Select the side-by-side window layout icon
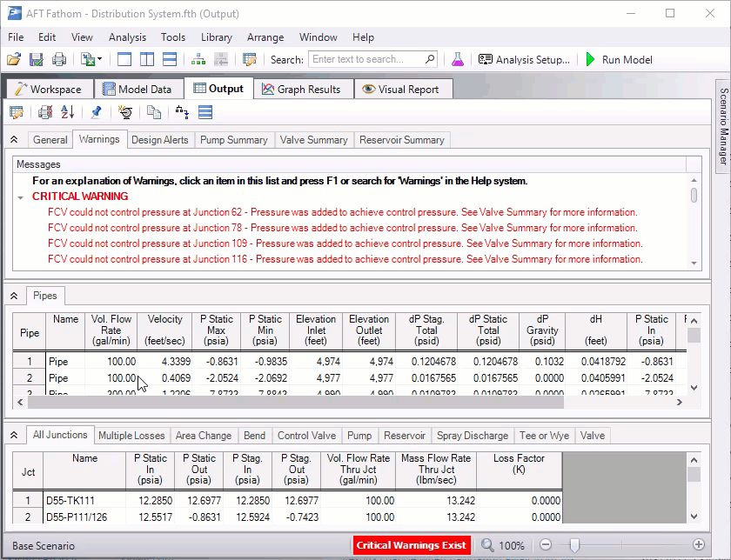This screenshot has height=560, width=731. [147, 60]
